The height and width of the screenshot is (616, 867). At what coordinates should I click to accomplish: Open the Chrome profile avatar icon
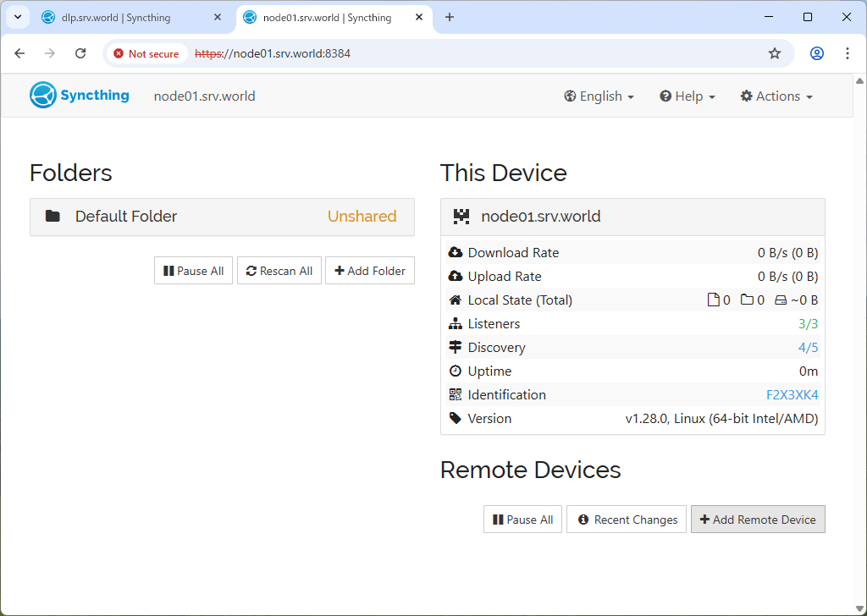tap(816, 53)
